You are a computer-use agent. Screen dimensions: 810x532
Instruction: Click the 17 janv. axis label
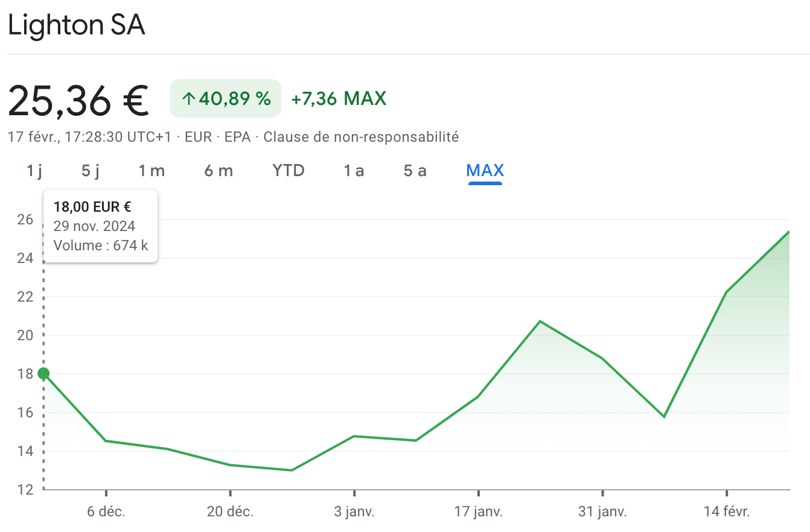(478, 512)
